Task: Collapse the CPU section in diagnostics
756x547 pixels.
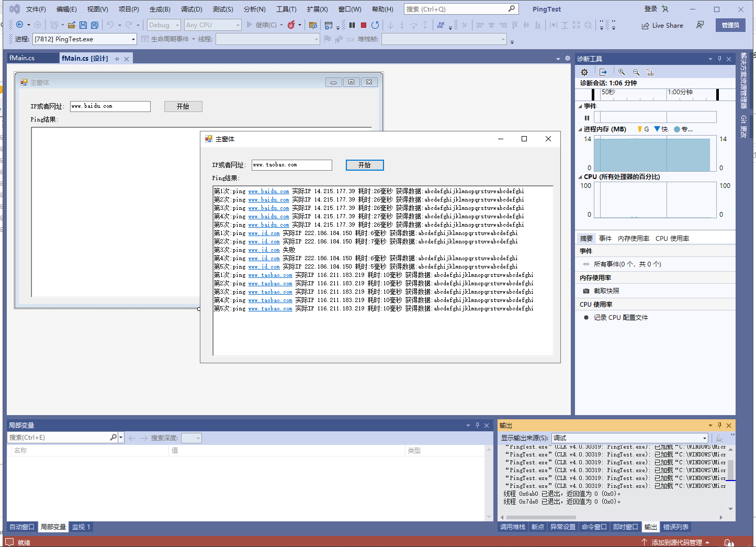Action: (x=580, y=177)
